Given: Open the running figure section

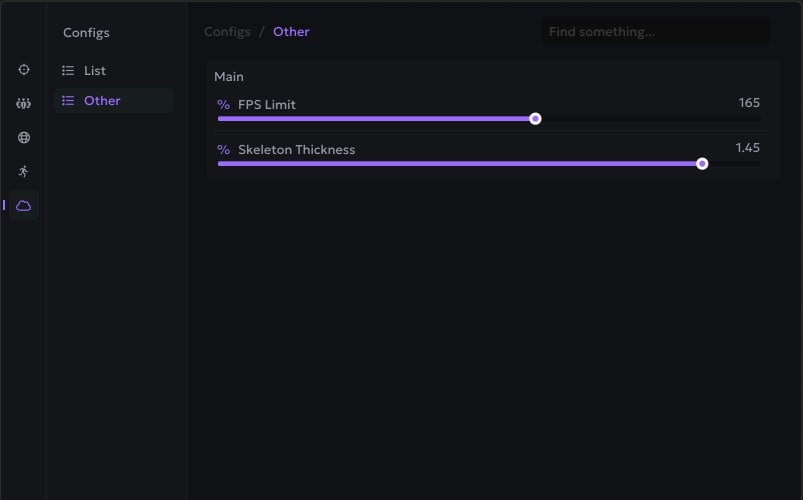Looking at the screenshot, I should 24,171.
